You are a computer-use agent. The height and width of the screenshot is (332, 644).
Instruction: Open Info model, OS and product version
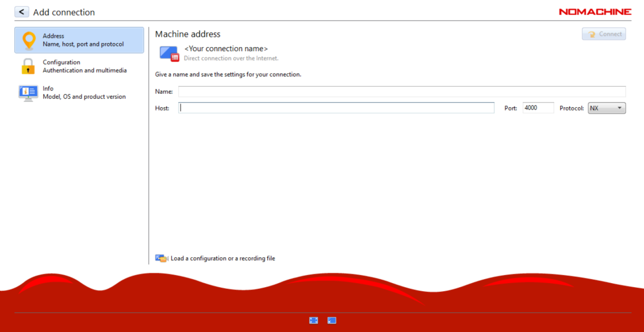click(x=84, y=93)
